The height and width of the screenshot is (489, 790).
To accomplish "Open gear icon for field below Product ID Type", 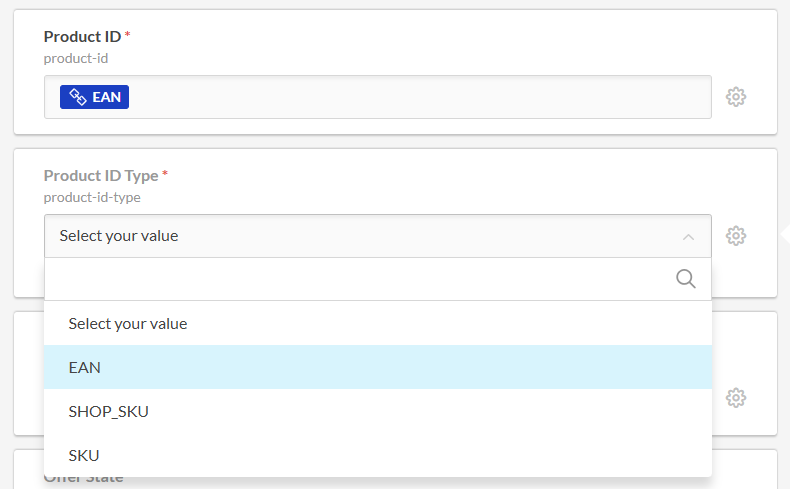I will 736,397.
